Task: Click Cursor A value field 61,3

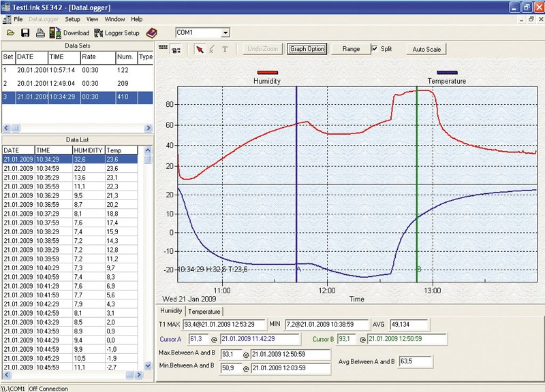Action: pyautogui.click(x=198, y=339)
